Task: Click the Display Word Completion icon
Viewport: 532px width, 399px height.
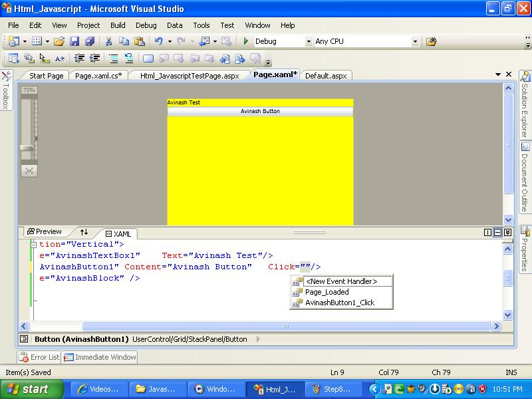Action: [x=60, y=59]
